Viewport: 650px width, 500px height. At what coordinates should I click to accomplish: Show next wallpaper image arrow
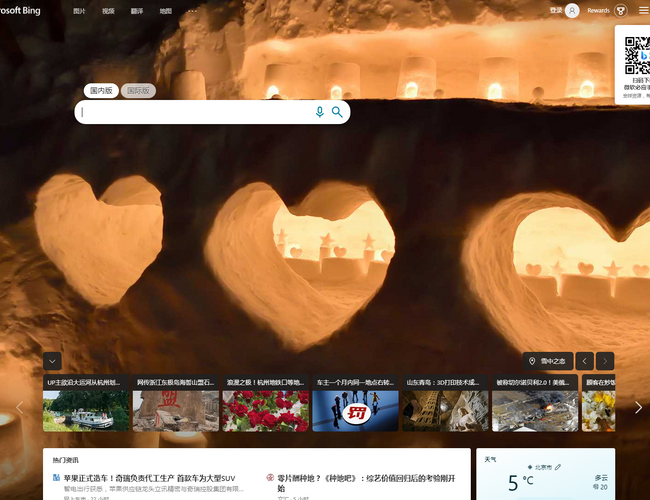click(x=605, y=361)
